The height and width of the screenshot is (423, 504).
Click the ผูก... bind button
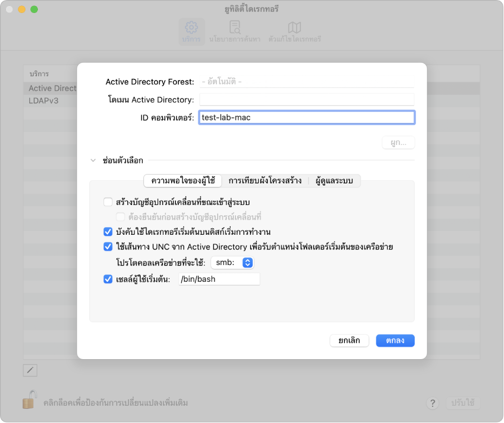coord(398,143)
